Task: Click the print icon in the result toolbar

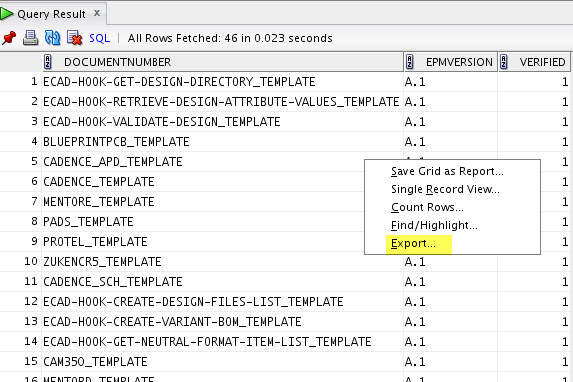Action: coord(31,38)
